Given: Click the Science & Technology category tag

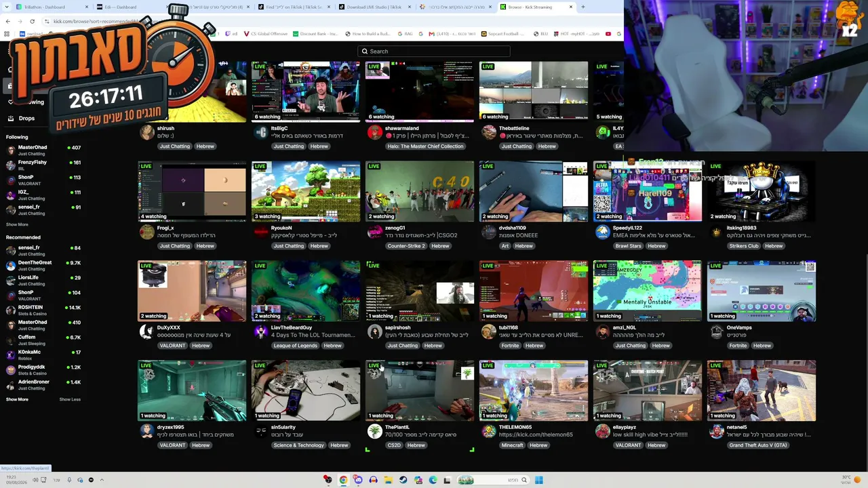Looking at the screenshot, I should [298, 445].
